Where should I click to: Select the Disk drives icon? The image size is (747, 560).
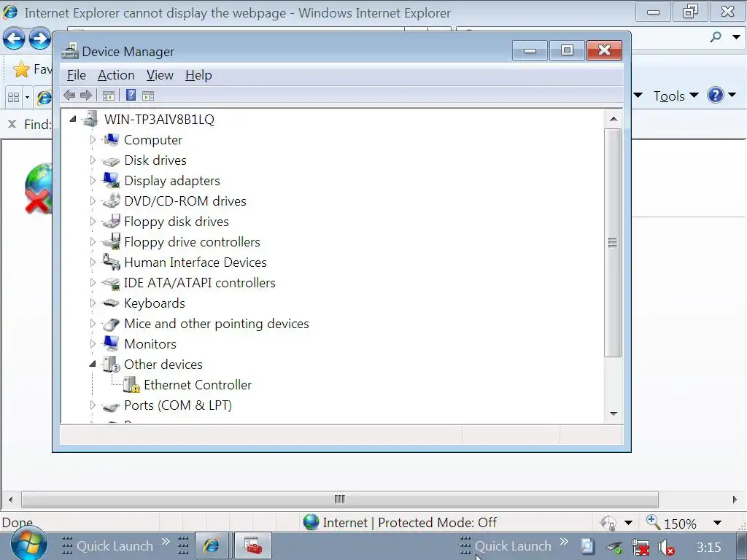pos(111,161)
